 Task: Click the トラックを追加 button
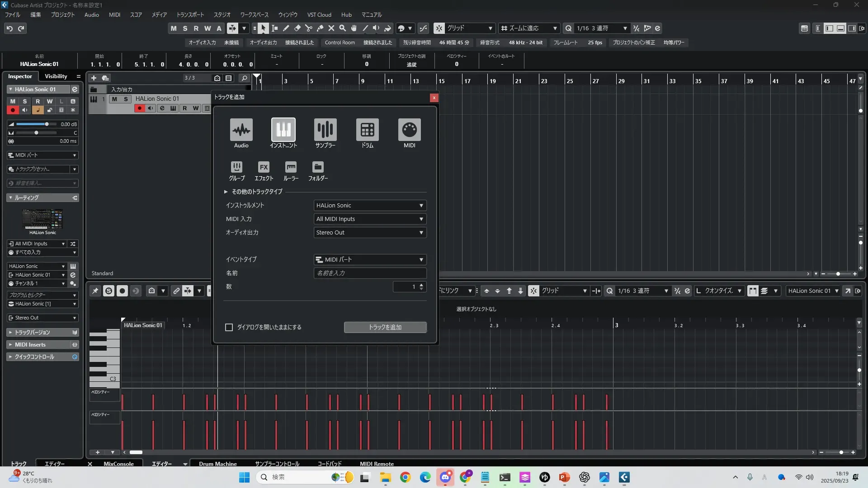coord(385,327)
